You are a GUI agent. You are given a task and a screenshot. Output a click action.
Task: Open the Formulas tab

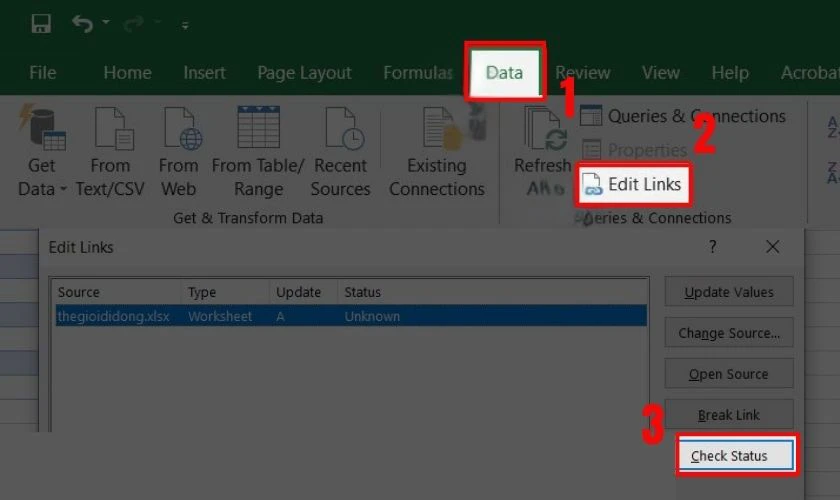pos(418,72)
